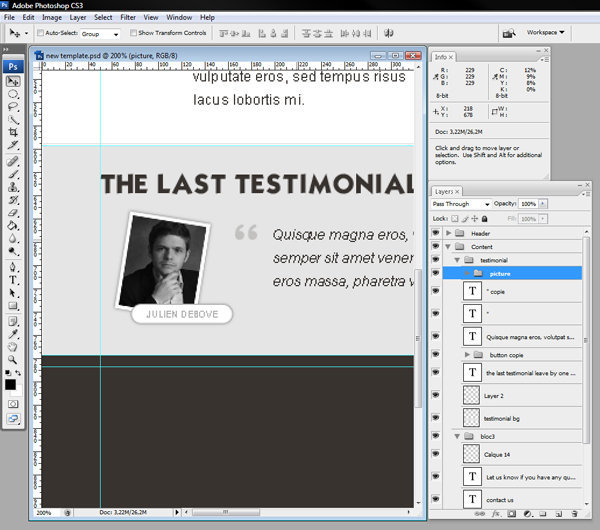Hide the Content group visibility

pos(435,246)
